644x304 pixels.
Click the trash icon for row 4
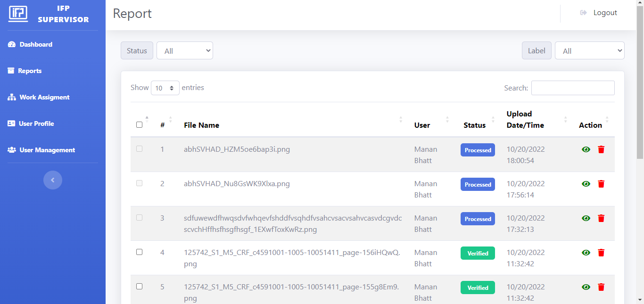pyautogui.click(x=601, y=253)
